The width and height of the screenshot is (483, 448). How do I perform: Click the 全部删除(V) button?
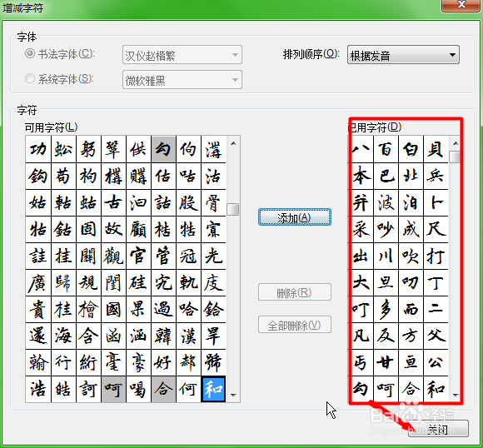(x=295, y=325)
